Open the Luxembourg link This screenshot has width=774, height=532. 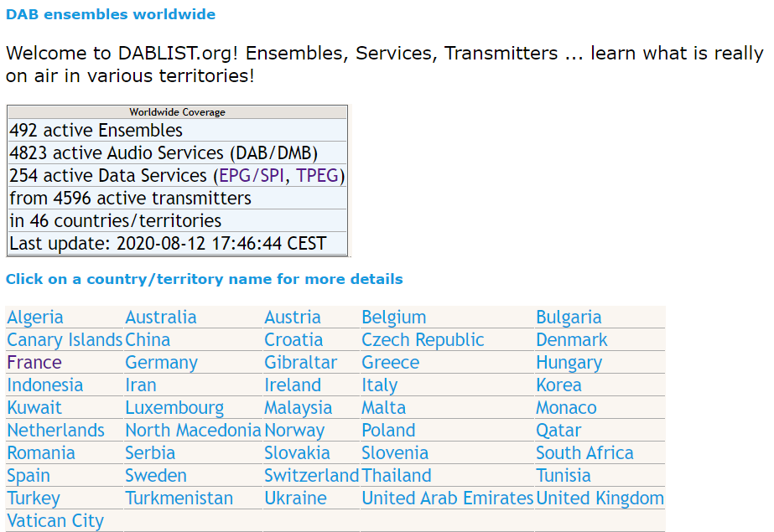click(x=174, y=408)
